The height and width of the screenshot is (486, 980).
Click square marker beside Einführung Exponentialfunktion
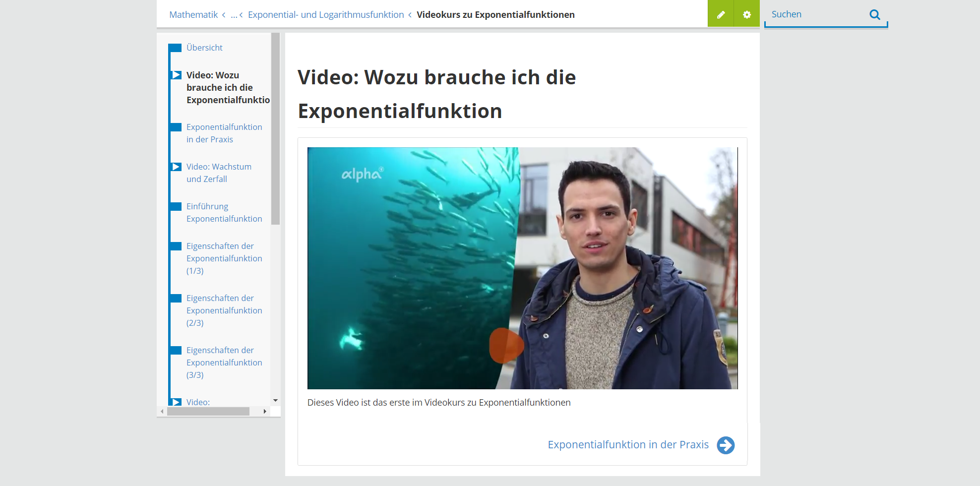coord(175,206)
